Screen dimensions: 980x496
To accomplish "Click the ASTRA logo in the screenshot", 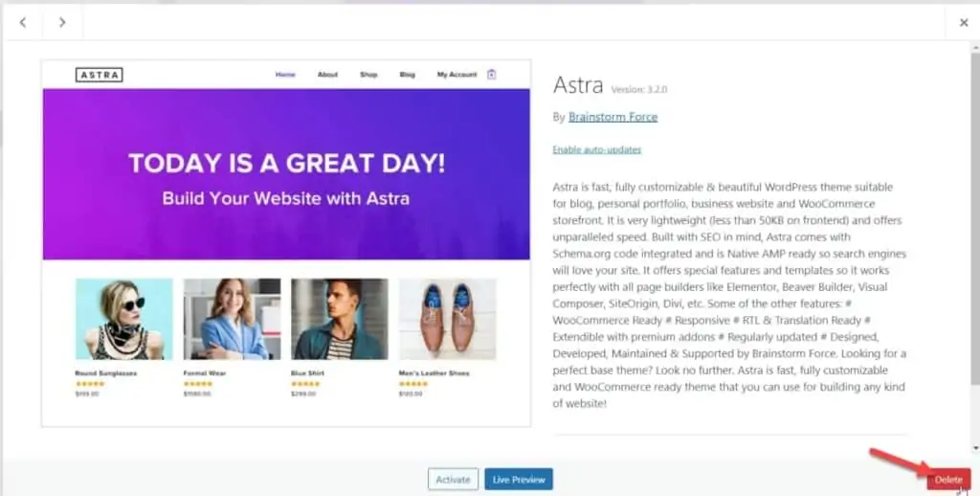I will (x=99, y=75).
